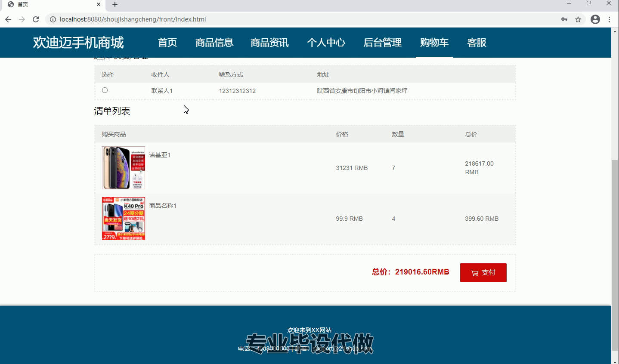Open 商品信息 in the navigation bar
Viewport: 619px width, 364px height.
(x=214, y=43)
